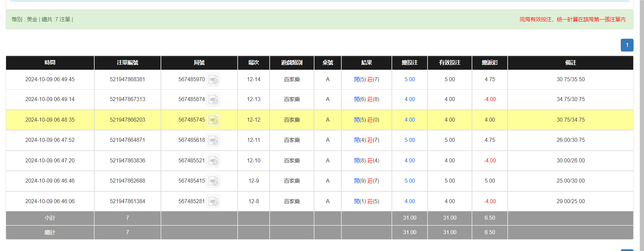644x251 pixels.
Task: Open video replay icon for round 567485745
Action: coord(213,120)
